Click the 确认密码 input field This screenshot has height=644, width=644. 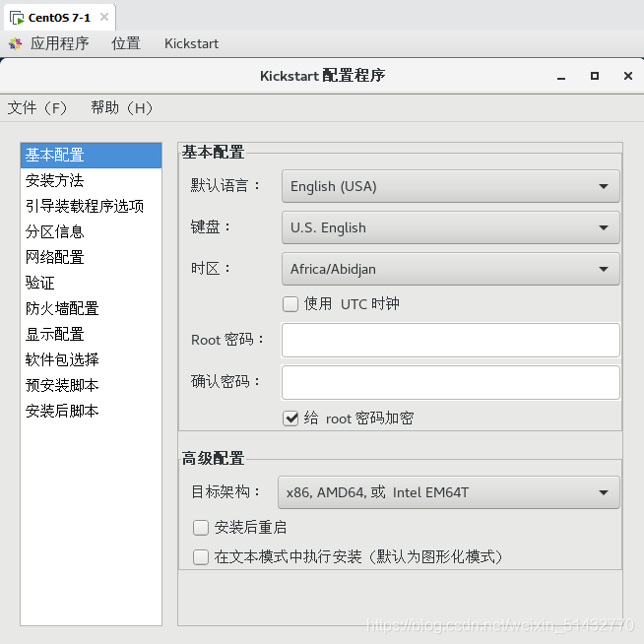point(451,382)
